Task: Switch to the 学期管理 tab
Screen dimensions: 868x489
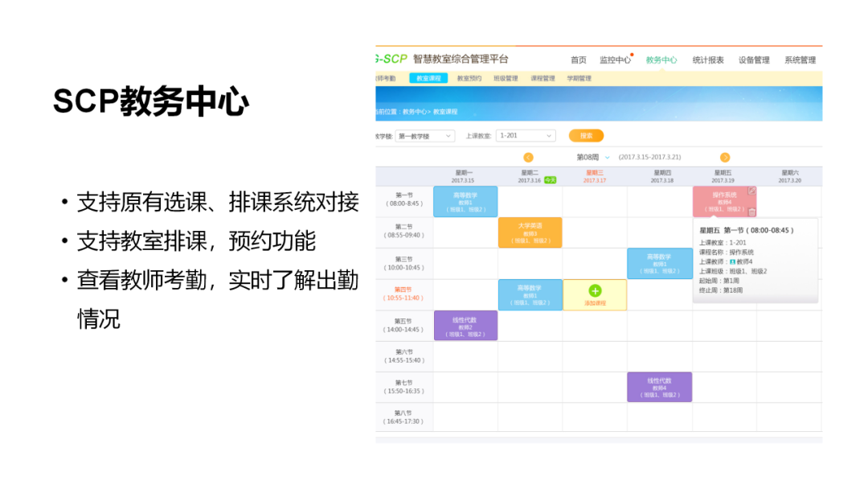Action: pos(579,77)
